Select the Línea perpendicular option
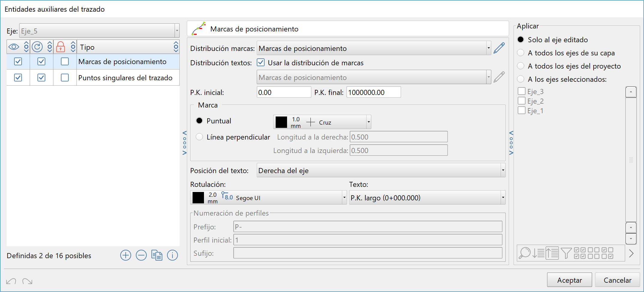 click(199, 137)
